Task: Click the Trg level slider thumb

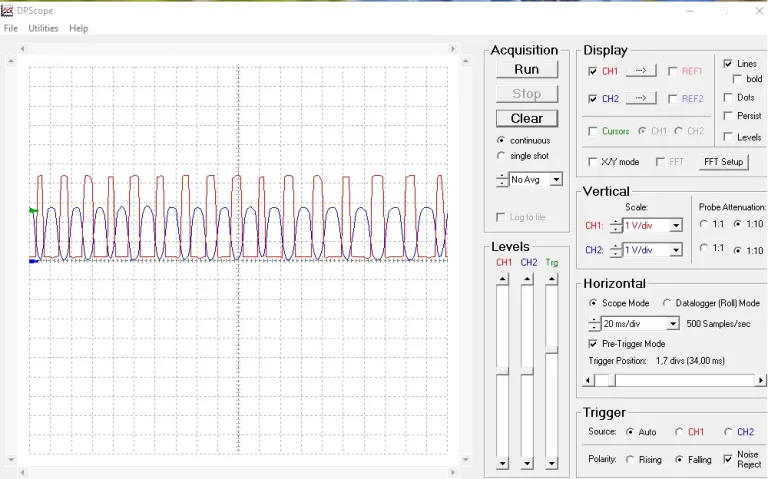Action: (x=552, y=350)
